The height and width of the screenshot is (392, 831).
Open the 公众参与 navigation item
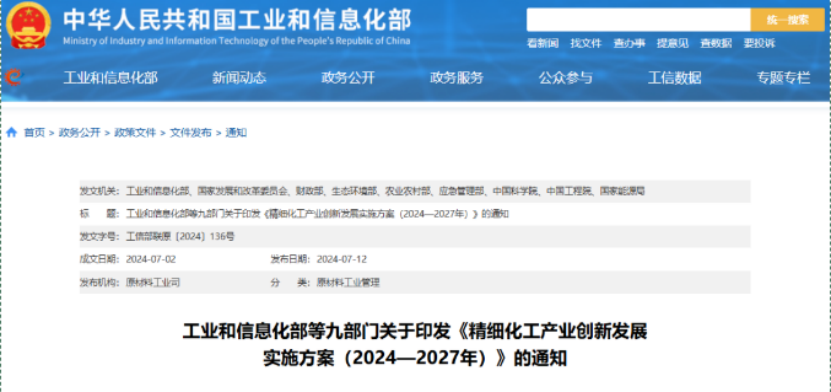[x=565, y=78]
